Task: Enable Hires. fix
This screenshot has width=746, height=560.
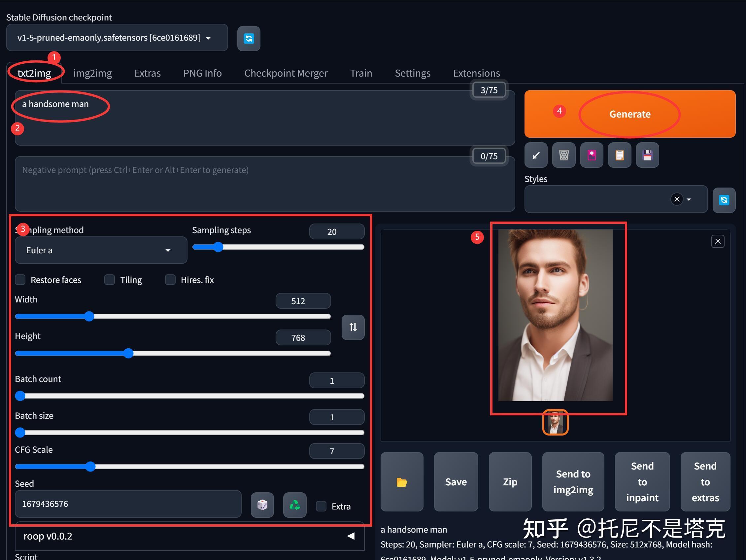Action: (x=170, y=280)
